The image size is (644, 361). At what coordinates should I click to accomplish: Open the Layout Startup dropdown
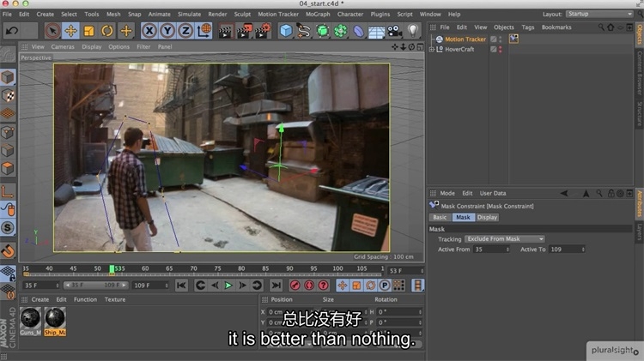point(599,14)
